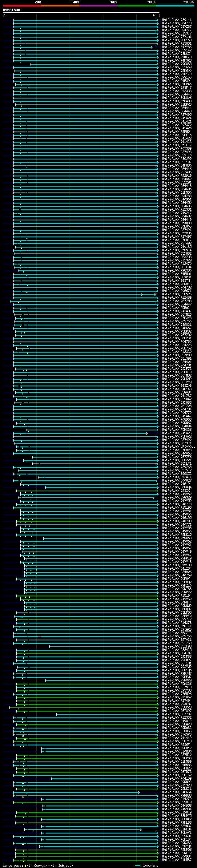Select label UniRef100_A9PHD4
197x868 pixels.
pyautogui.click(x=177, y=132)
